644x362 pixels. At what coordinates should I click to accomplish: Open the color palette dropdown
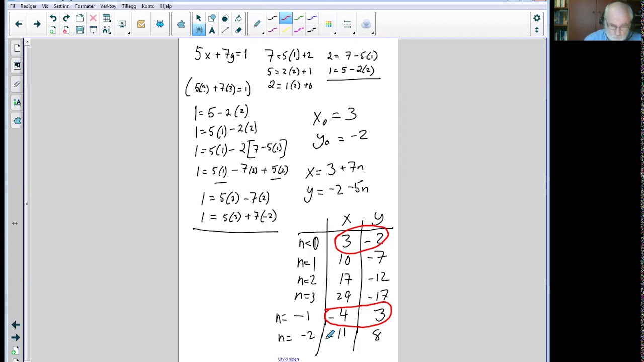click(329, 24)
